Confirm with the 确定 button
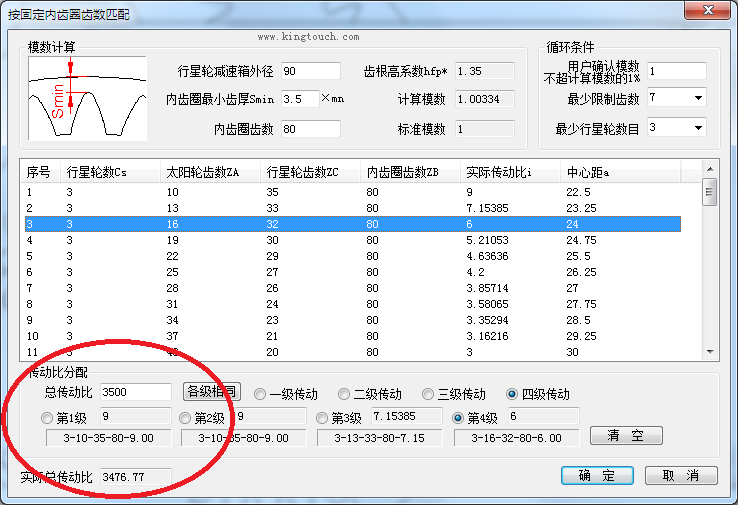 [x=597, y=476]
